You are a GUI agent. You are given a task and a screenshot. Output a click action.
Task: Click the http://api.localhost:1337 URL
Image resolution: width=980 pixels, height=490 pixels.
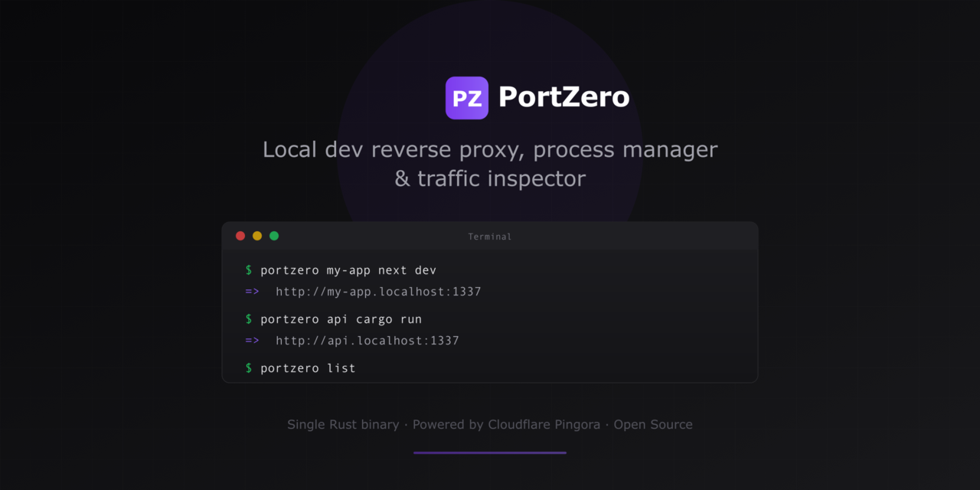(367, 341)
